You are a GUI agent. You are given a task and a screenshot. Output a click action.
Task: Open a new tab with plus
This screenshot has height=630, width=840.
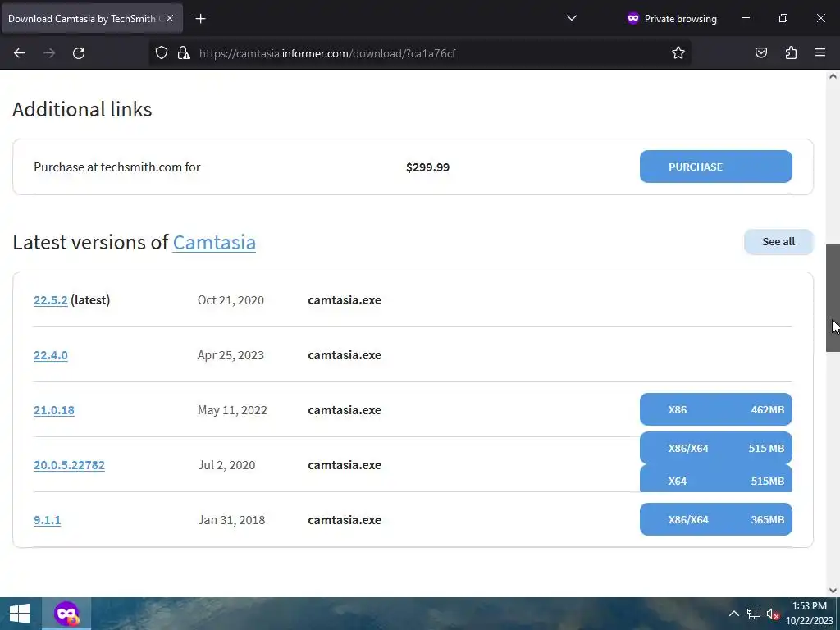click(x=200, y=19)
